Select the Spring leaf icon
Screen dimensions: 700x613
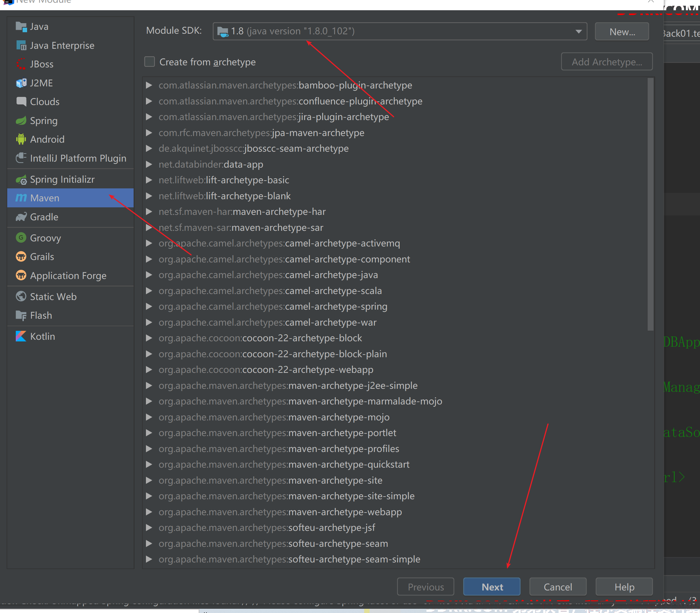coord(21,121)
